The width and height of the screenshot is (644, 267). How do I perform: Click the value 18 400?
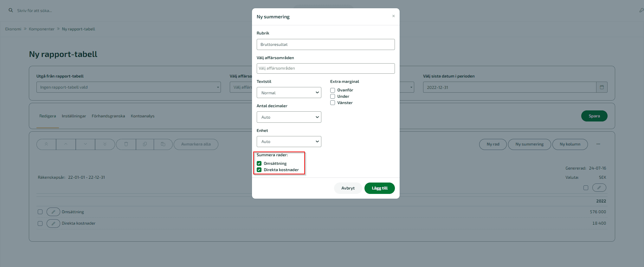[599, 223]
